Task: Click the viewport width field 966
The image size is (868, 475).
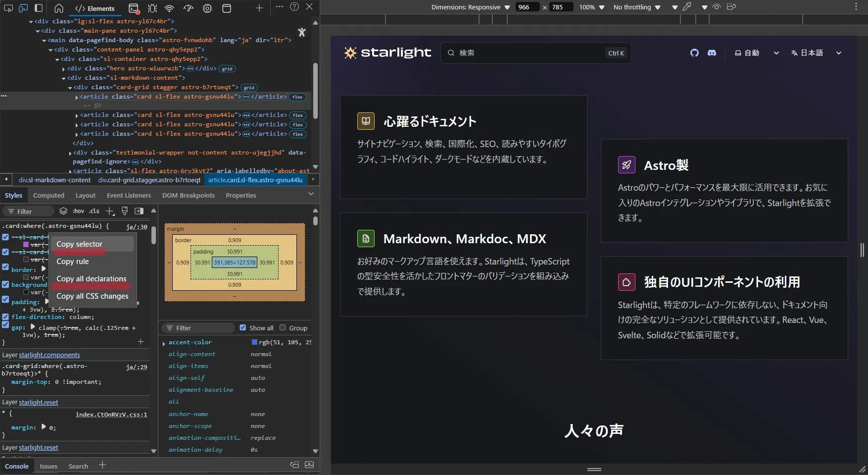Action: click(x=527, y=7)
